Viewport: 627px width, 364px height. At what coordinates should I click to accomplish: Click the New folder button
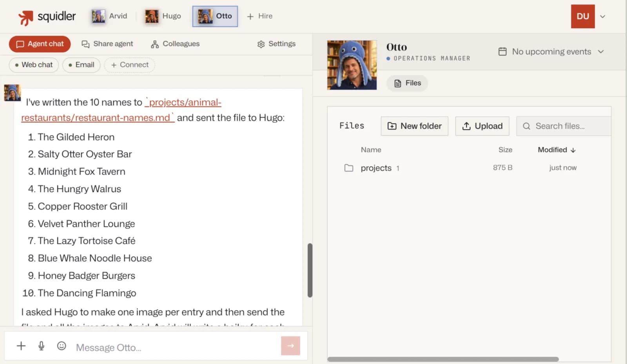click(415, 126)
